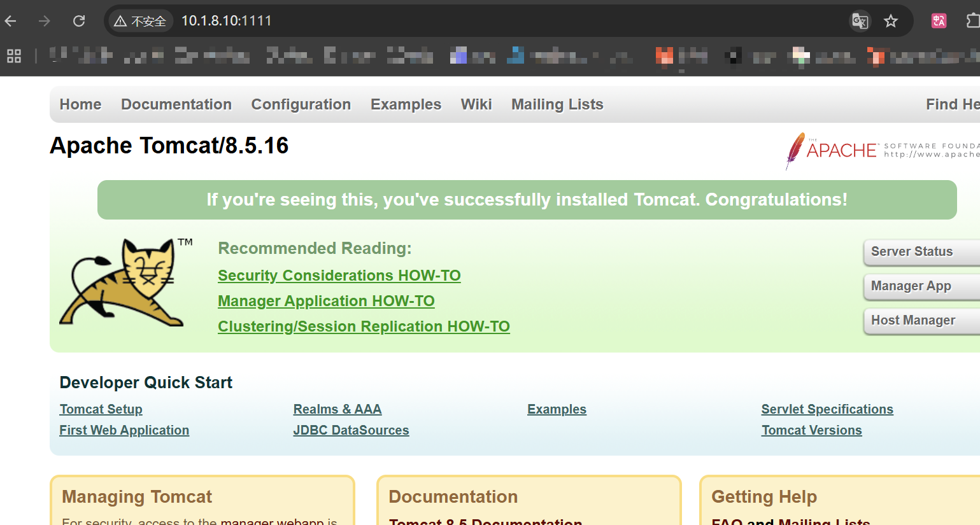Screen dimensions: 980x525
Task: Click the Managing Tomcat heading
Action: click(x=137, y=496)
